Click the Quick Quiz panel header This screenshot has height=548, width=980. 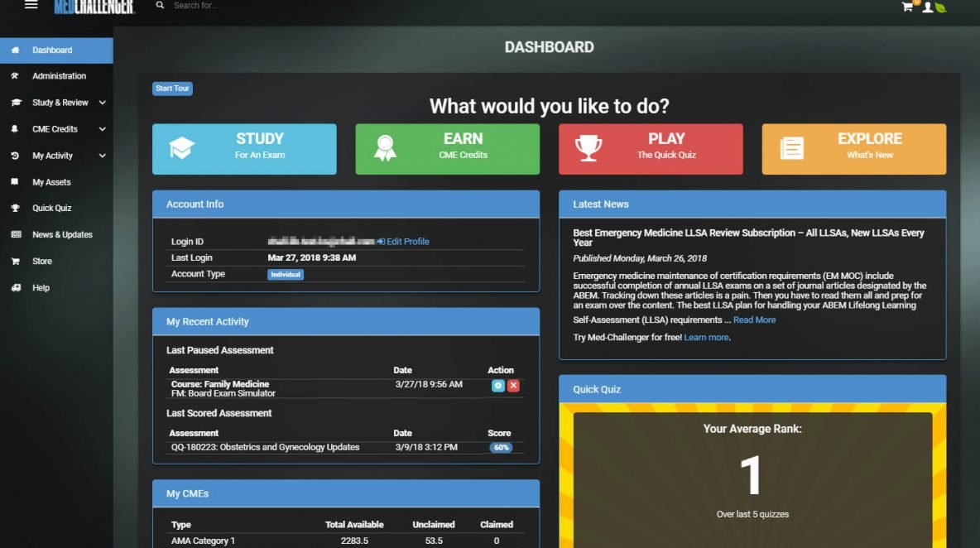[752, 389]
